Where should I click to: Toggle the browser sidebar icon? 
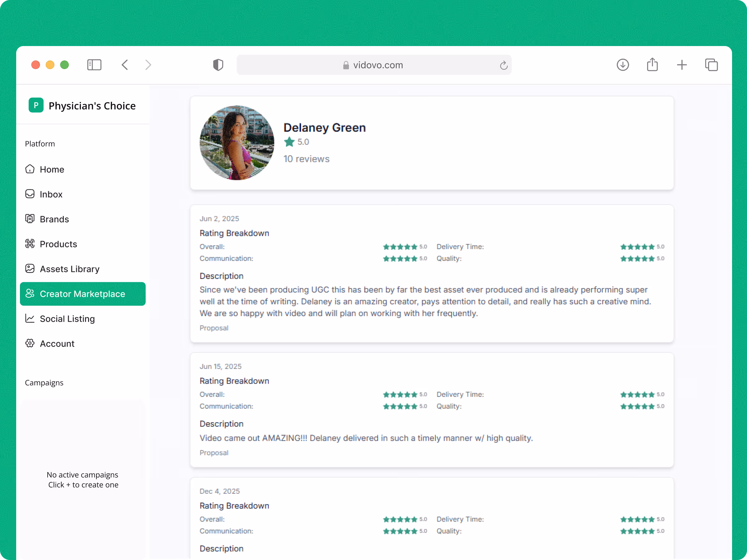(x=94, y=65)
